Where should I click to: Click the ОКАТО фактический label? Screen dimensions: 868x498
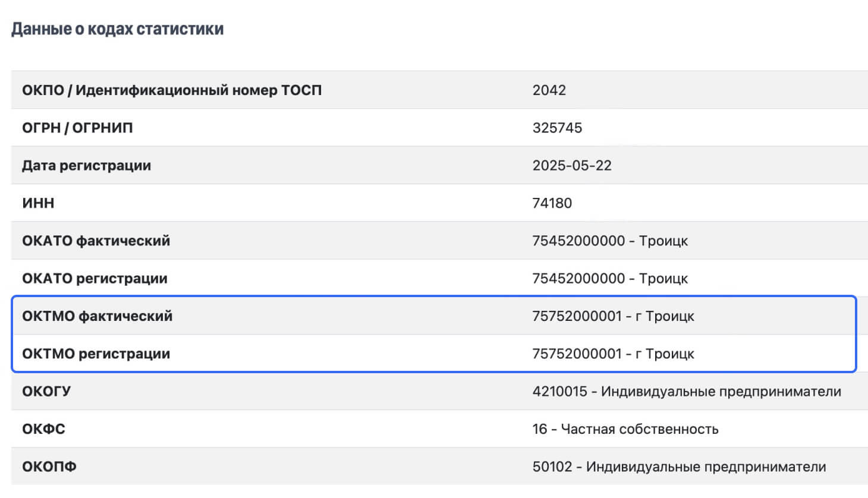[x=96, y=241]
